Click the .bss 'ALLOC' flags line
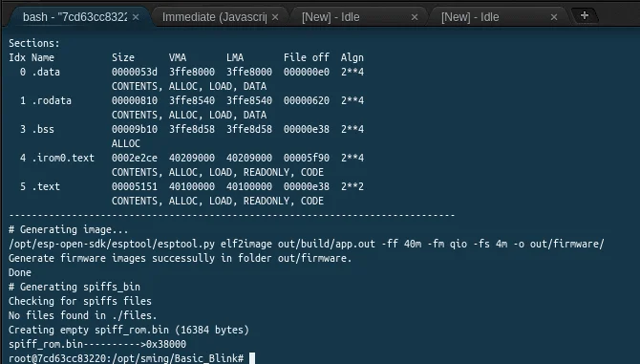Viewport: 640px width, 364px height. 126,143
